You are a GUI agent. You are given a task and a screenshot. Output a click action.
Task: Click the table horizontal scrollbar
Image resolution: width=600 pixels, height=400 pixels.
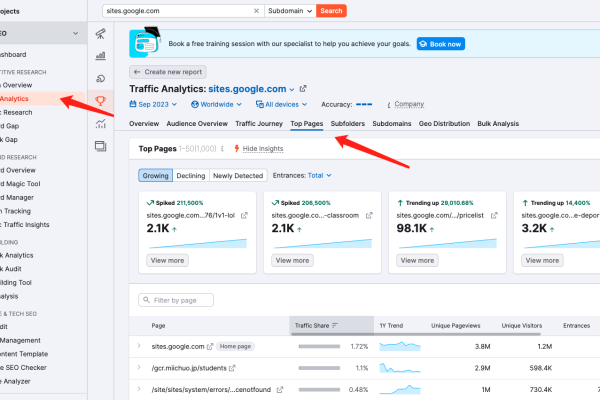click(416, 334)
